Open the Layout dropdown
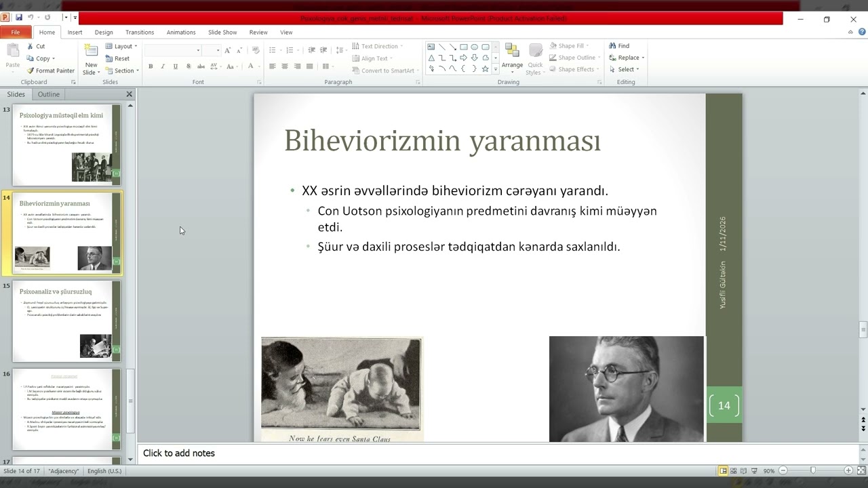The width and height of the screenshot is (868, 488). coord(121,46)
